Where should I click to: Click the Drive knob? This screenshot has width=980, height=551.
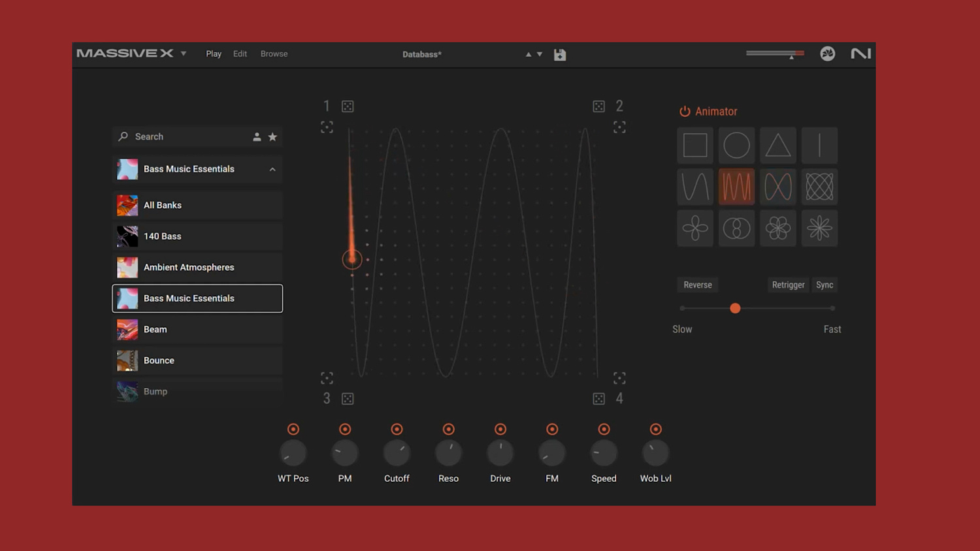click(x=500, y=453)
